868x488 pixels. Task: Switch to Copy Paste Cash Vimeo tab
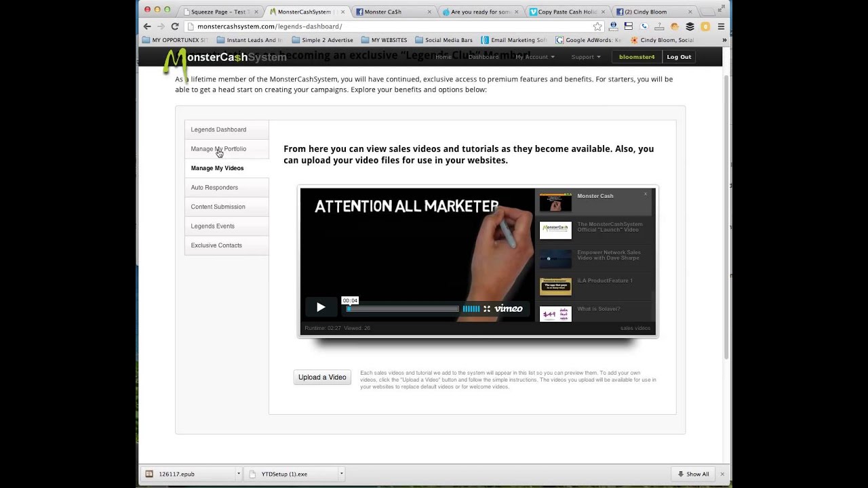pos(567,12)
